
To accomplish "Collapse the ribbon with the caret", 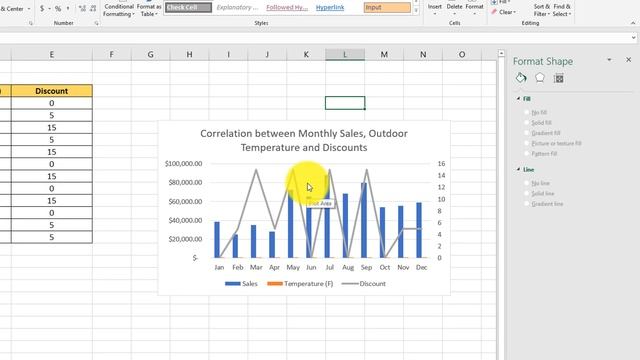I will [633, 23].
